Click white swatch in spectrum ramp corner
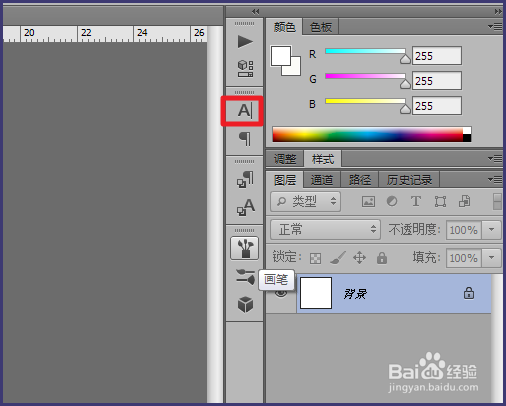This screenshot has height=406, width=506. (467, 130)
